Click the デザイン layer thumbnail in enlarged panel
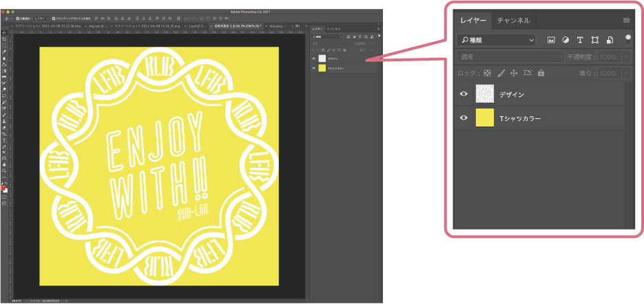Screen dimensions: 644x304 [x=485, y=95]
